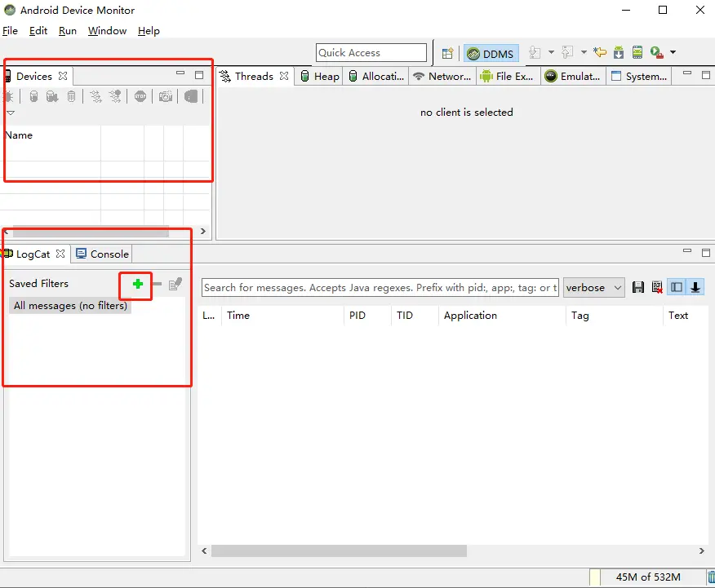Open the Network Statistics tab
Image resolution: width=715 pixels, height=588 pixels.
click(442, 76)
